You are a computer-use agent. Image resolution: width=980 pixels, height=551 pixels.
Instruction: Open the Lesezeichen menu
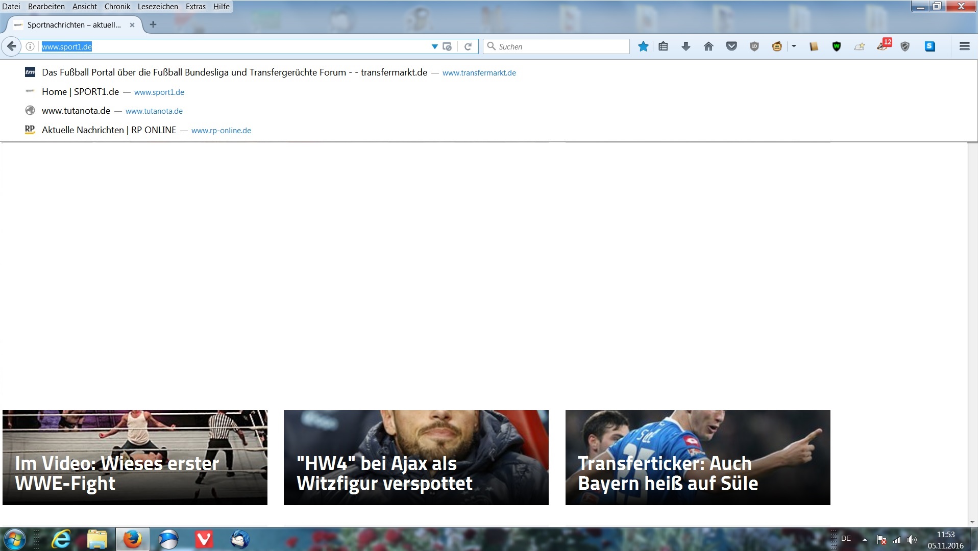[x=158, y=7]
